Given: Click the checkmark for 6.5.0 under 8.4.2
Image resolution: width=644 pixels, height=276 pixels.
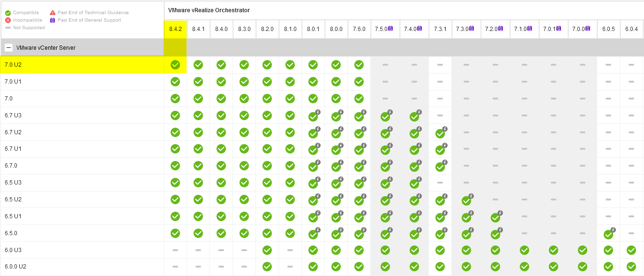Looking at the screenshot, I should tap(175, 233).
